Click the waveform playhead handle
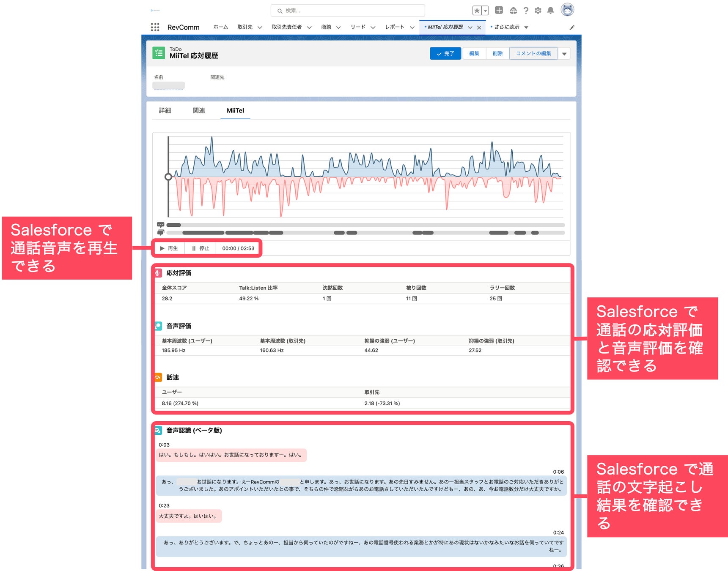Image resolution: width=728 pixels, height=571 pixels. [x=168, y=177]
